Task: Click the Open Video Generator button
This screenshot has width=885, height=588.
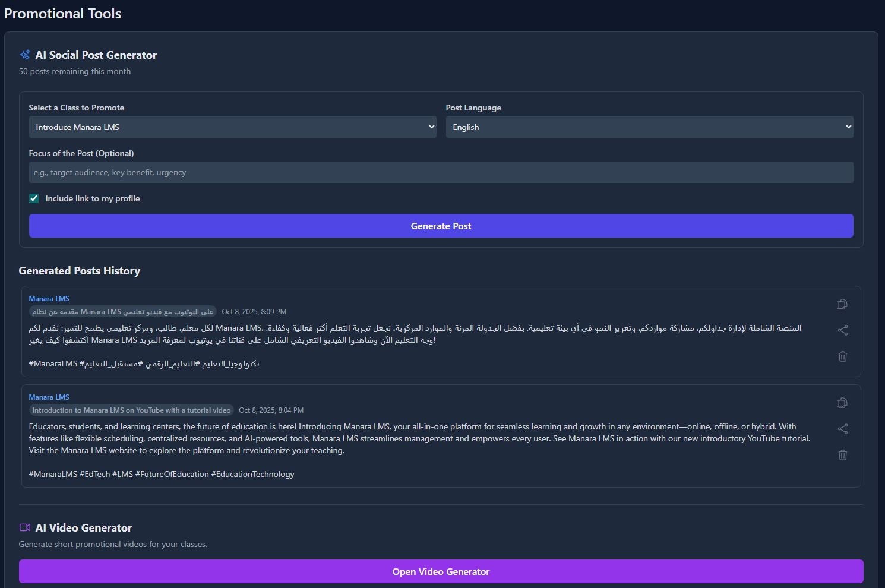Action: coord(441,571)
